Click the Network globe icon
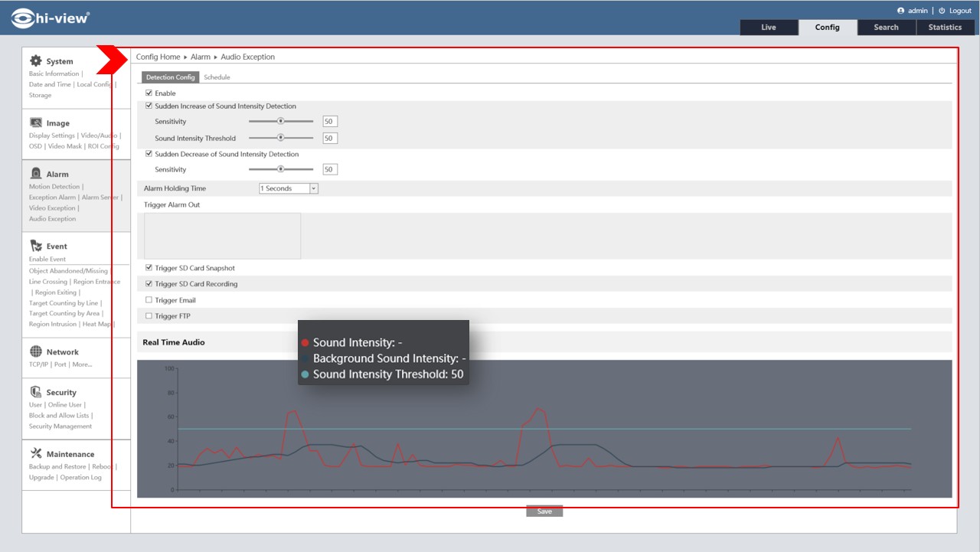Screen dimensions: 980x552 pyautogui.click(x=35, y=352)
